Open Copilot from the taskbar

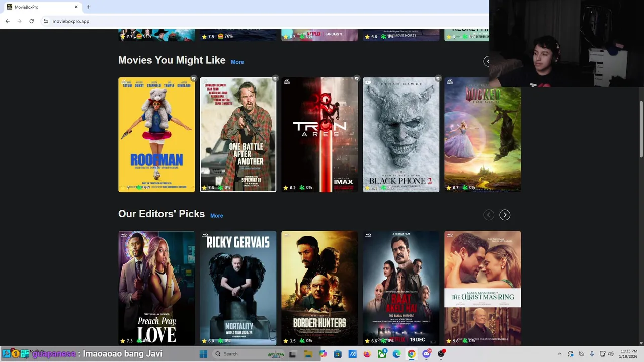(x=323, y=354)
